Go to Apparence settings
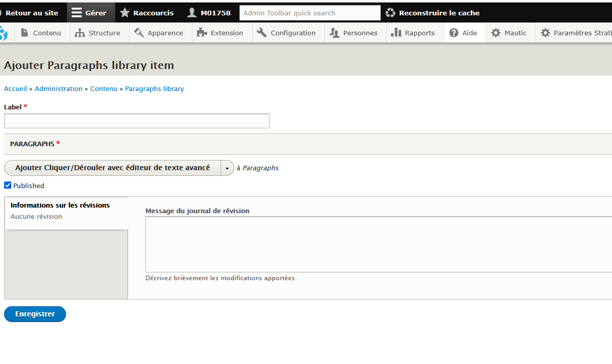 (x=159, y=33)
